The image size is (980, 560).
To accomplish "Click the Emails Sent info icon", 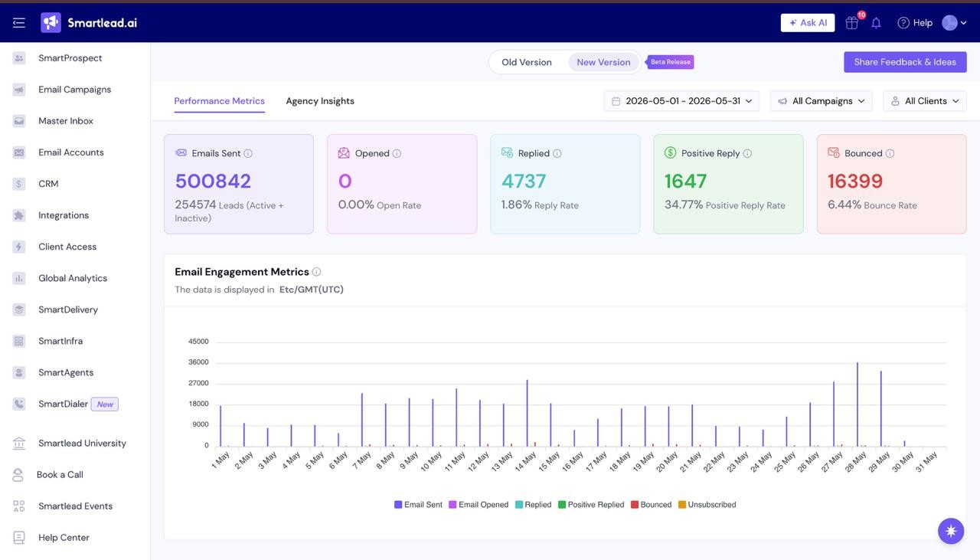I will pyautogui.click(x=248, y=153).
